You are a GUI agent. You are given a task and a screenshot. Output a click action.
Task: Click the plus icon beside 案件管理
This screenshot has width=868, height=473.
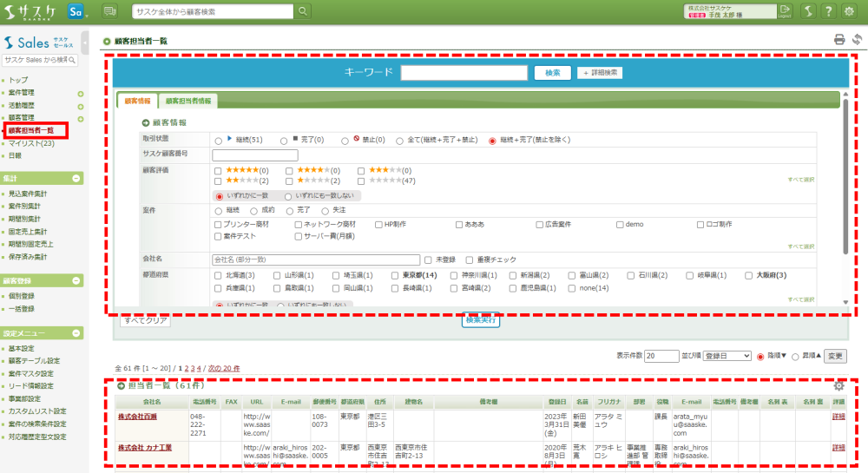[80, 93]
